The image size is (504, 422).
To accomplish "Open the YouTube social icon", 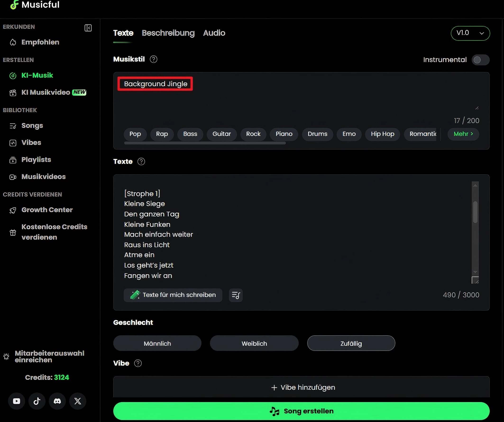I will point(17,401).
